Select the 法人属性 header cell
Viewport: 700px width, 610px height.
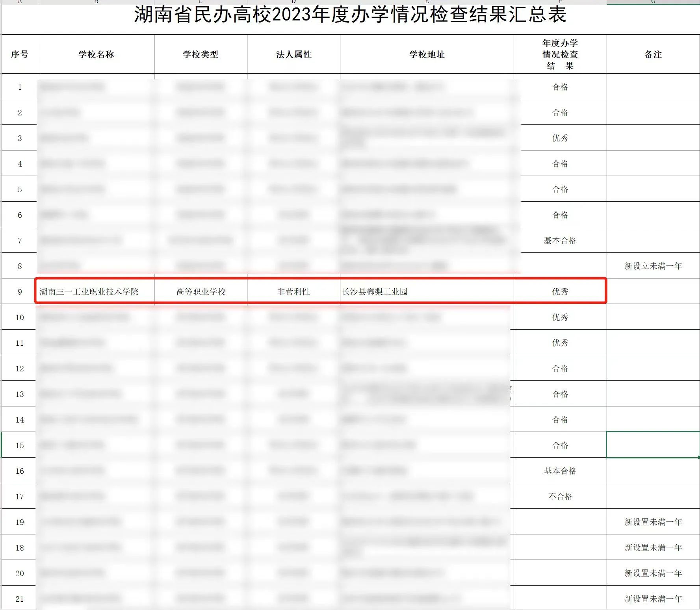coord(293,54)
